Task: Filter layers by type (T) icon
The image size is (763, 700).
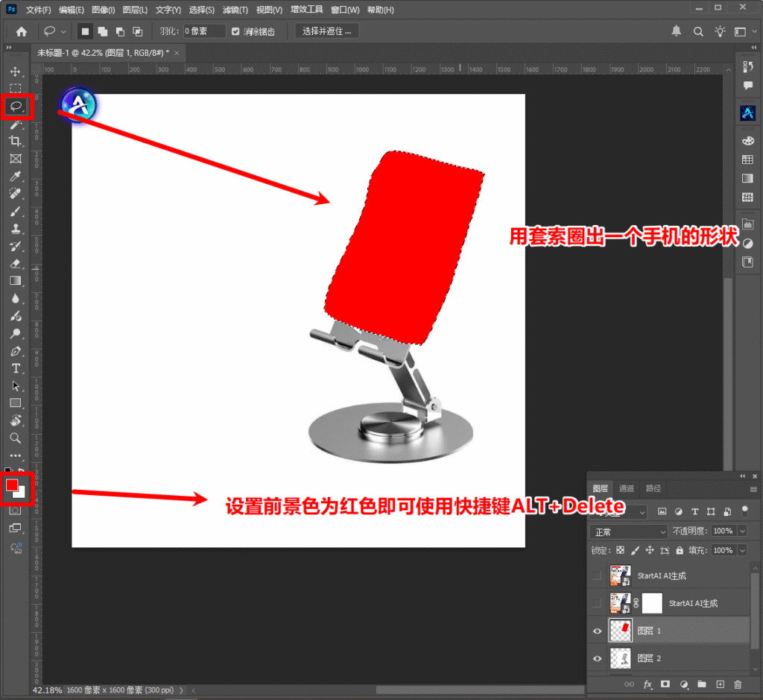Action: (695, 511)
